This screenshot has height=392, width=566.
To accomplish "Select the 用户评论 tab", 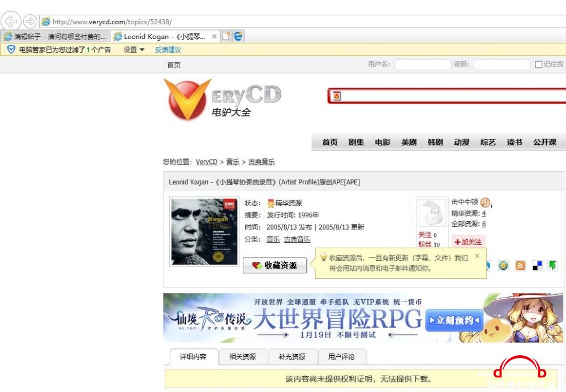I will point(341,357).
